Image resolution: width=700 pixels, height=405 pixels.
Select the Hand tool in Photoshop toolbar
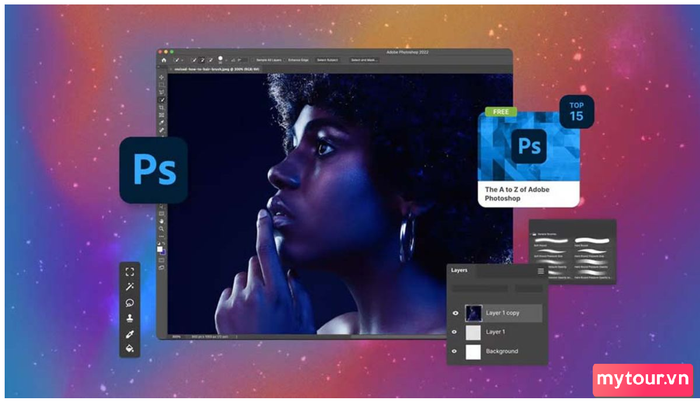[162, 221]
